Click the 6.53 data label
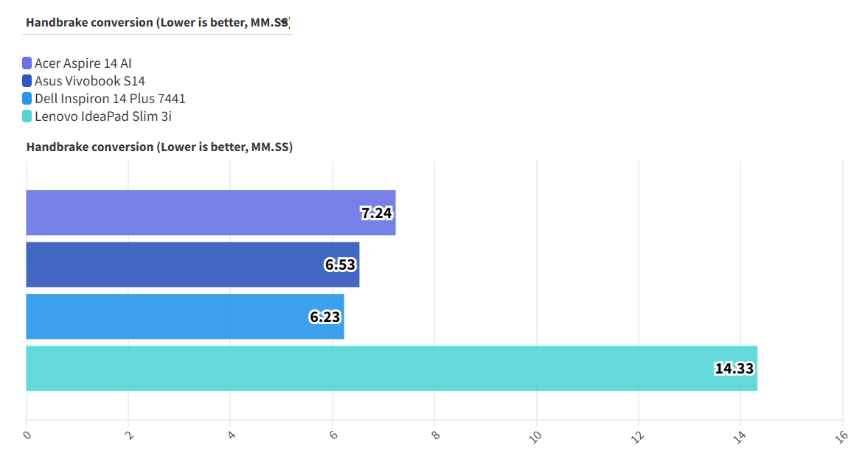The height and width of the screenshot is (459, 868). [x=341, y=265]
